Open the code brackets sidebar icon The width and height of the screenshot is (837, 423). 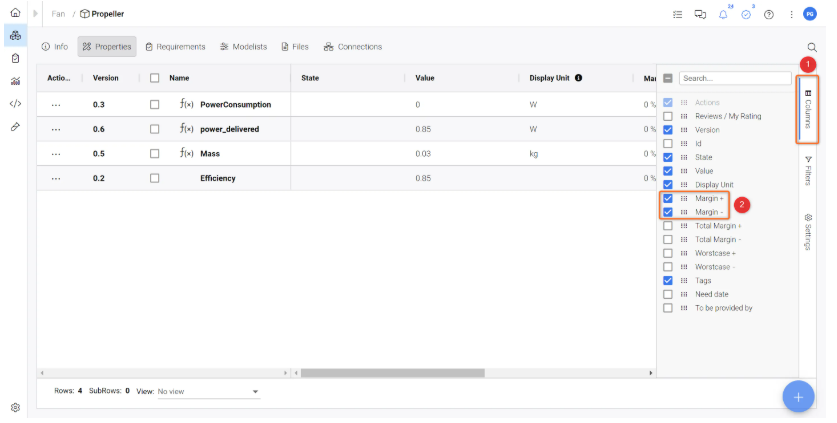click(15, 103)
